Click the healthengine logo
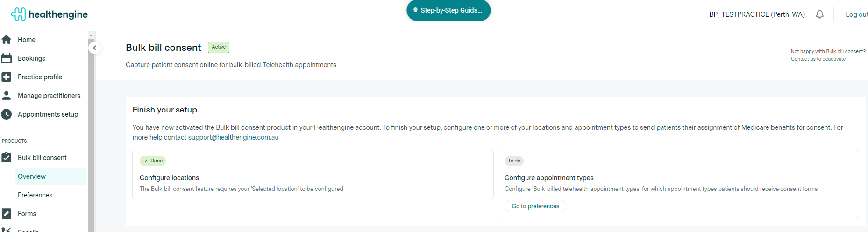The width and height of the screenshot is (868, 232). [49, 14]
